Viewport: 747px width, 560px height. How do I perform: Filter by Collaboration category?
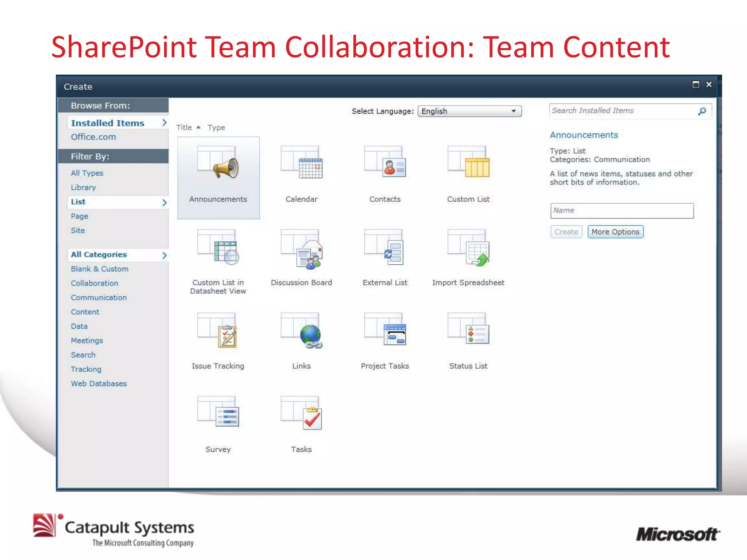[94, 283]
